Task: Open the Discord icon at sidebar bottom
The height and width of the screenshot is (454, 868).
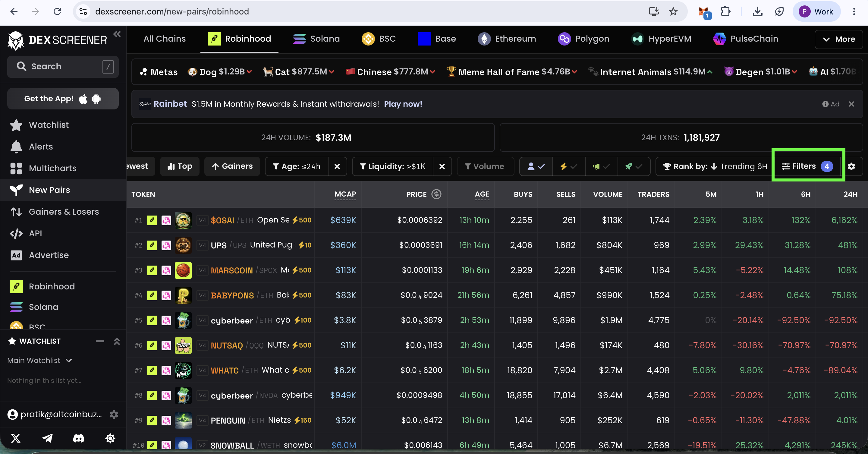Action: 78,438
